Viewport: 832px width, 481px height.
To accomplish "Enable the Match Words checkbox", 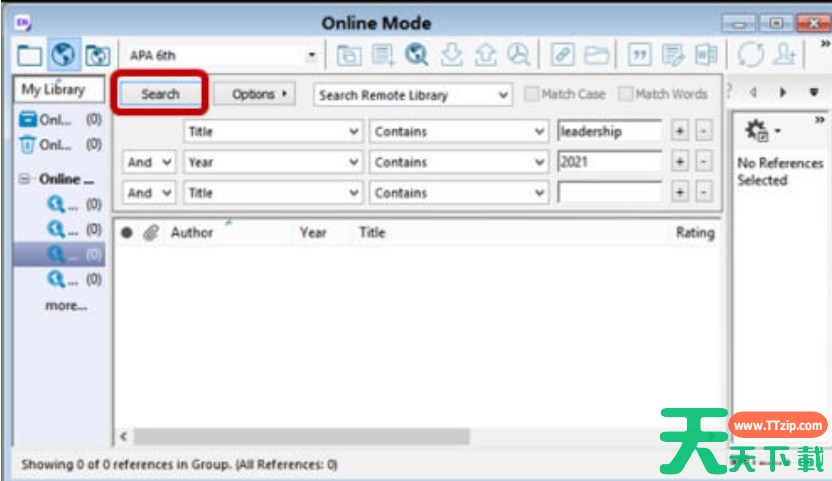I will click(x=625, y=94).
